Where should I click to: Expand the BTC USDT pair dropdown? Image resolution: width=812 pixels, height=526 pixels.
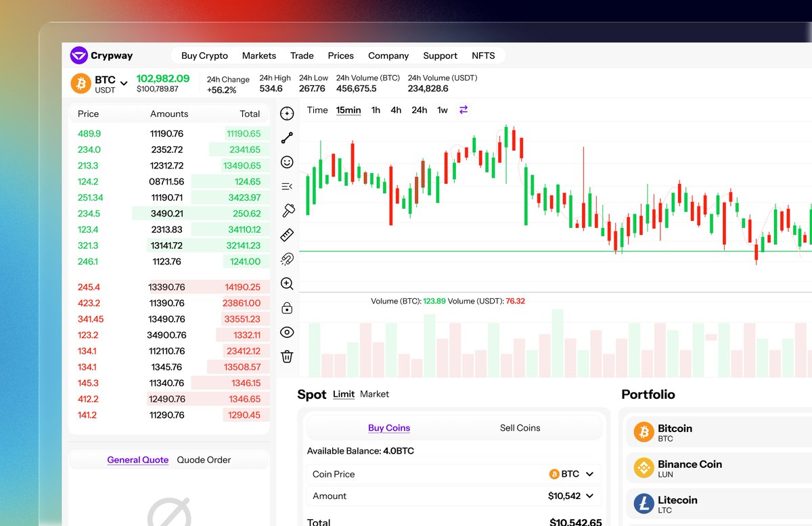coord(124,83)
